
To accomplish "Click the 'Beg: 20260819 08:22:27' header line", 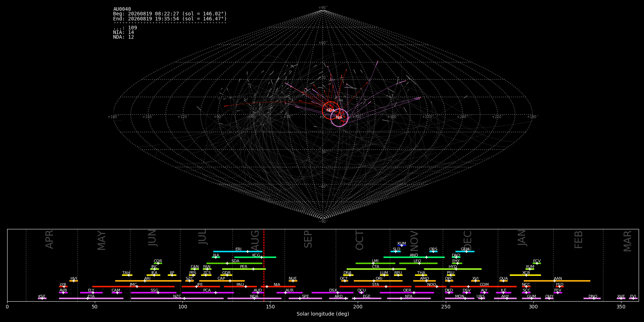I will (170, 14).
